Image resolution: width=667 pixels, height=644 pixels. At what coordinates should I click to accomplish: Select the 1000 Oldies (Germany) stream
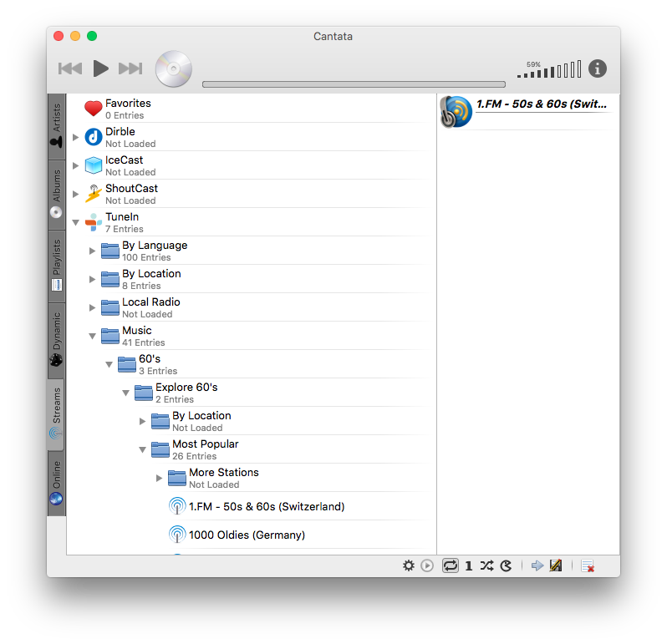[247, 535]
